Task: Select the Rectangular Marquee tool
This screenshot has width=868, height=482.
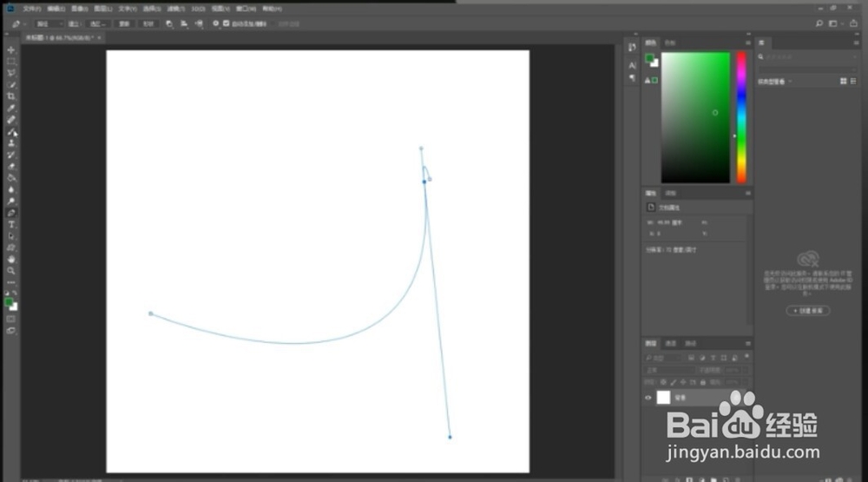Action: [x=11, y=62]
